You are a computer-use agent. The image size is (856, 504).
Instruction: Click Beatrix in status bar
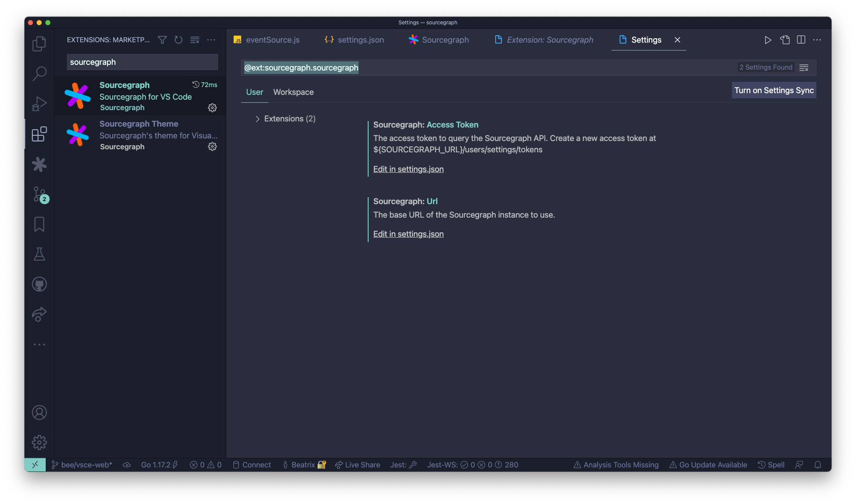click(304, 465)
